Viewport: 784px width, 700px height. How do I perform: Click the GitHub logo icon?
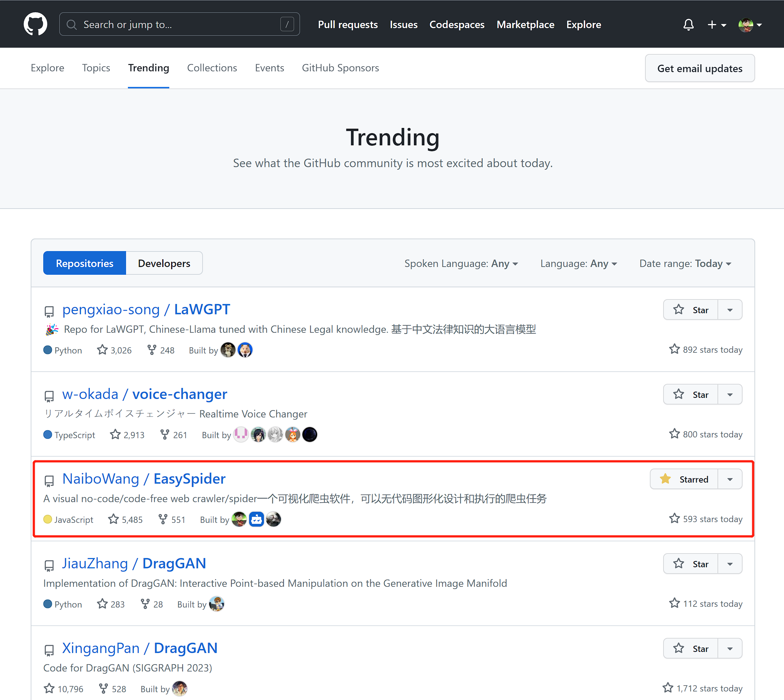[35, 24]
